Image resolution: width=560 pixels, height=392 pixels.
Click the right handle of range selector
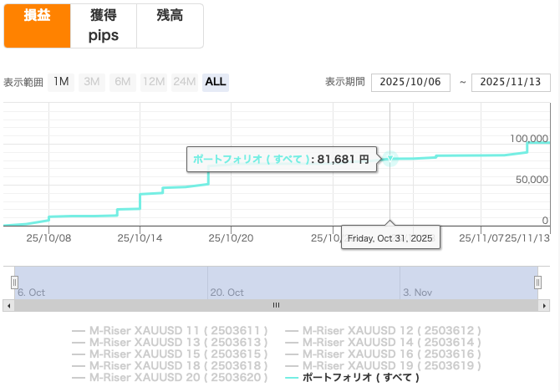tap(538, 283)
